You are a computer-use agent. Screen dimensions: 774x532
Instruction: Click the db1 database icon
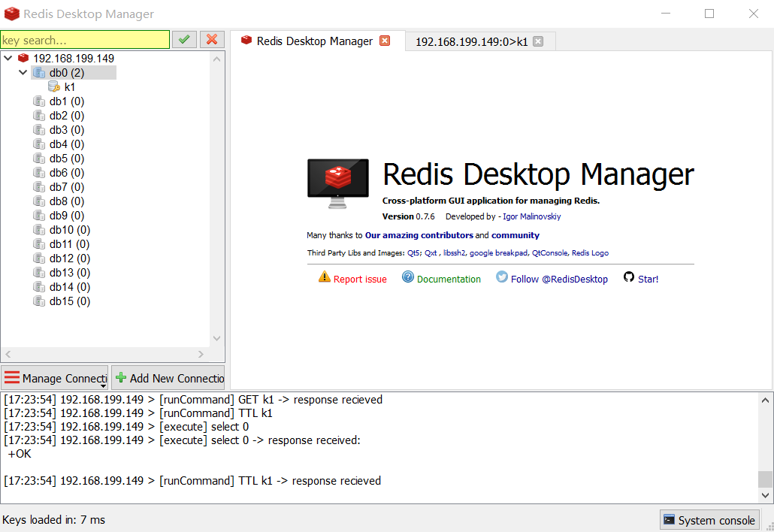(39, 101)
